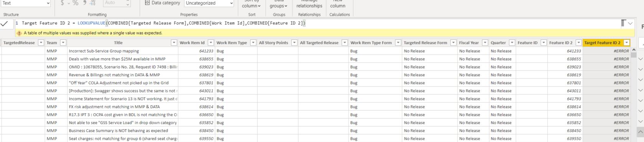Open the currency format dropdown arrow

click(x=68, y=3)
